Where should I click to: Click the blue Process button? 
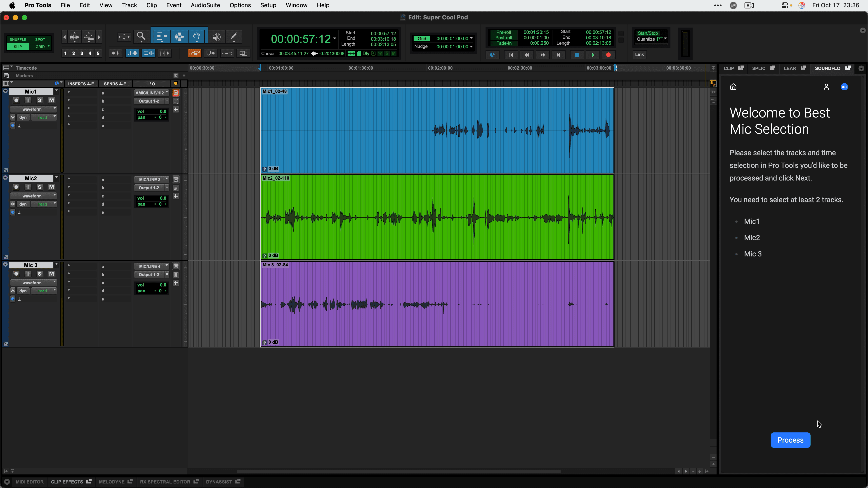790,440
